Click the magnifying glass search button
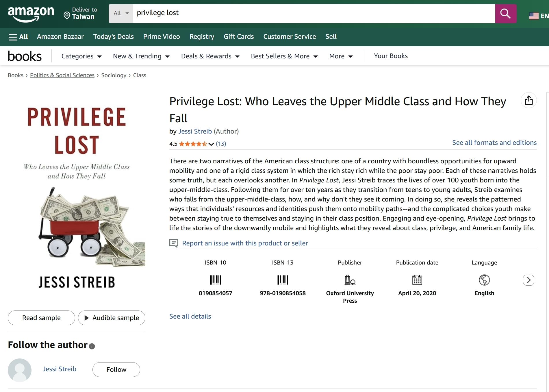This screenshot has width=549, height=392. point(505,13)
